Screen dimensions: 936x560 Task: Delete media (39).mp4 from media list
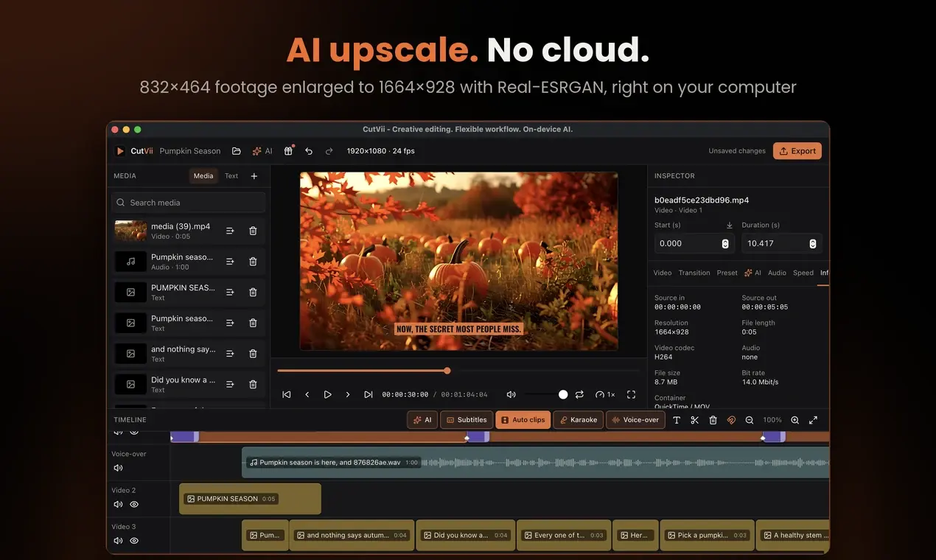[x=253, y=231]
